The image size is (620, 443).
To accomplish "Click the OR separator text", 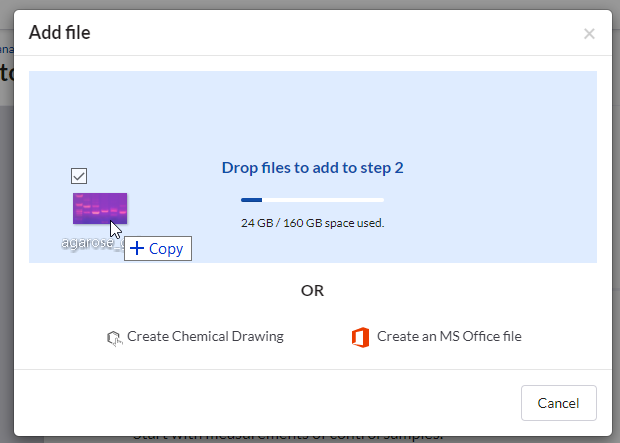I will [312, 291].
